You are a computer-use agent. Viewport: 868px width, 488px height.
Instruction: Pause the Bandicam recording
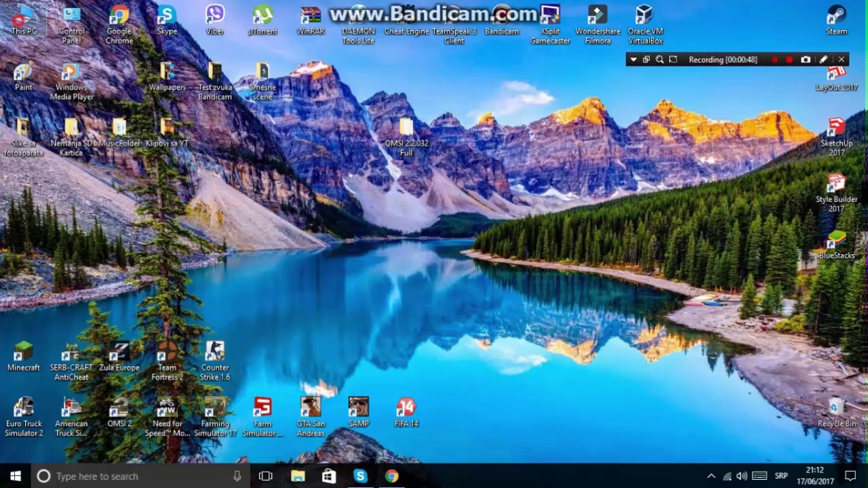coord(775,60)
